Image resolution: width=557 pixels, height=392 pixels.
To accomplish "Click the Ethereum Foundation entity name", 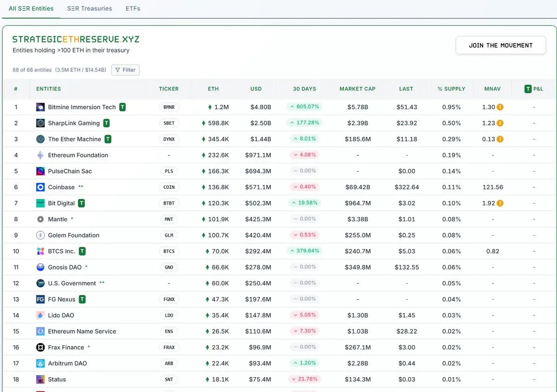I will 78,155.
